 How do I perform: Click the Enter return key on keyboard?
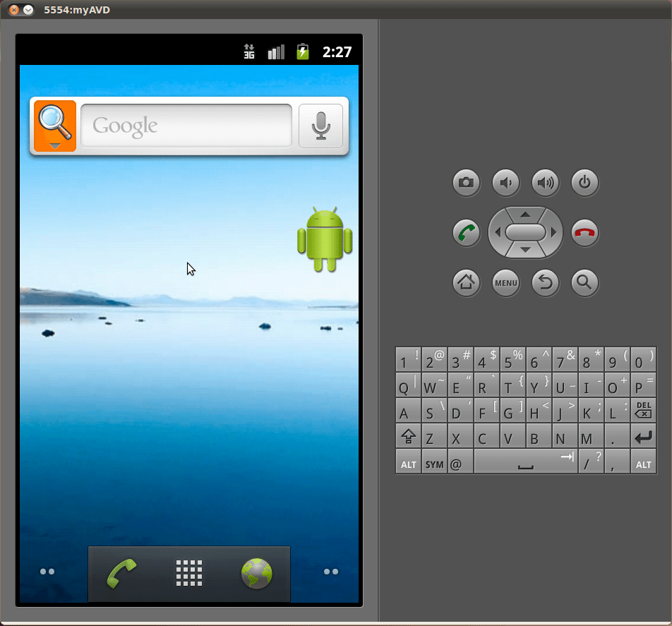(x=643, y=435)
